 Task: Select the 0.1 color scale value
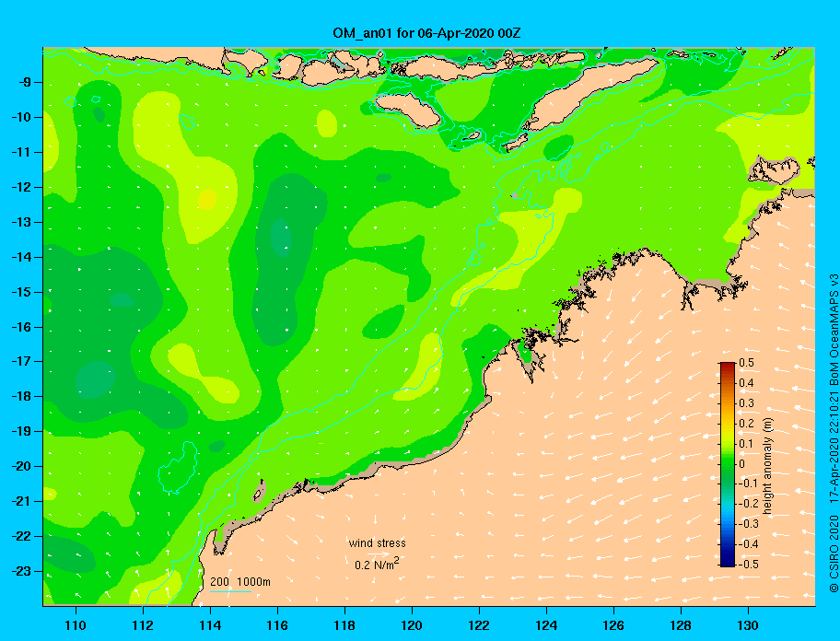(x=747, y=443)
